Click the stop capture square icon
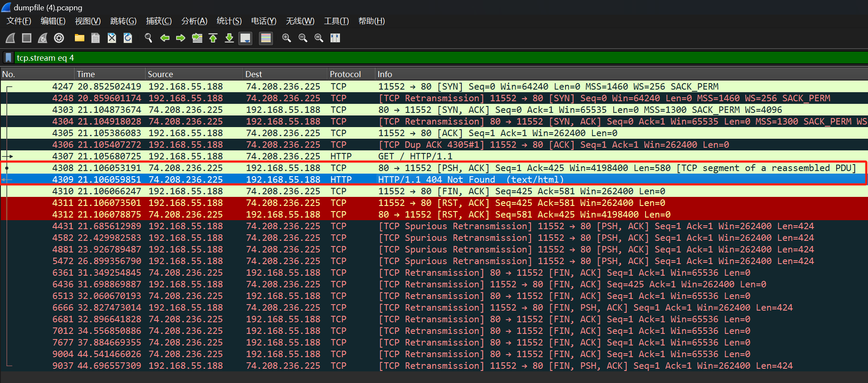 coord(27,38)
